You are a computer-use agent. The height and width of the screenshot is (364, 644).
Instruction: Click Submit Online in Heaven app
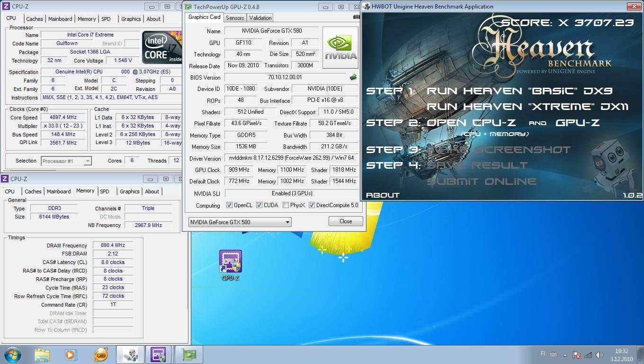(x=482, y=182)
